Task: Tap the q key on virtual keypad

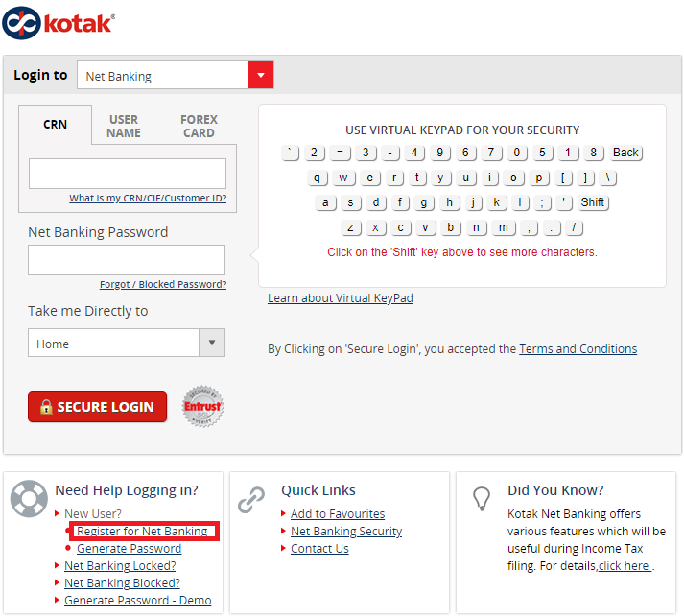Action: pos(318,178)
